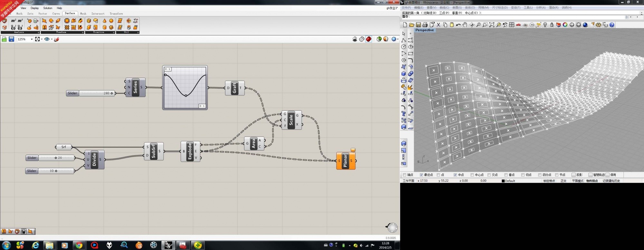Click the Graph Mapper curve display
The image size is (644, 250).
(185, 88)
